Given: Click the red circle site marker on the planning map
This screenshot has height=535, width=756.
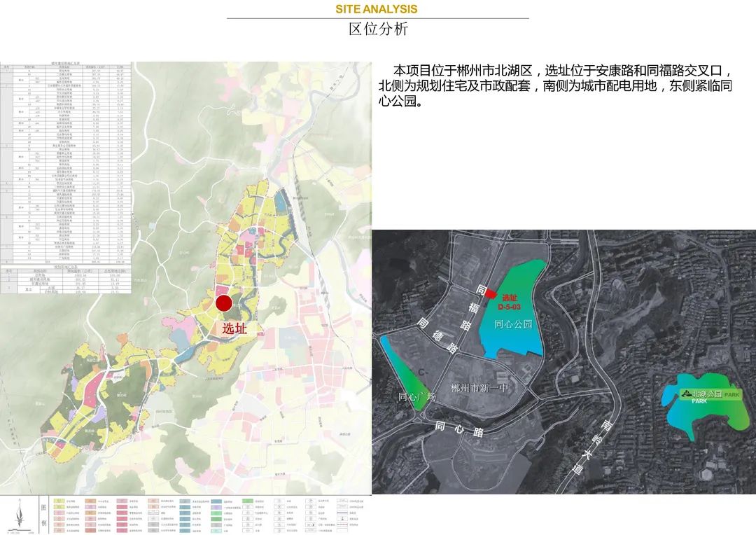Looking at the screenshot, I should [x=224, y=303].
